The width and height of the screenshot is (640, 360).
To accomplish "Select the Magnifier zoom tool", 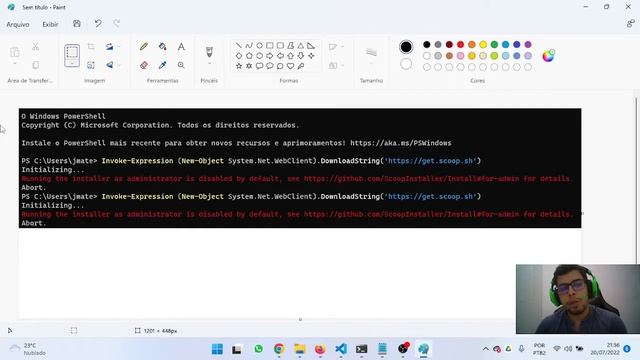I will 181,65.
